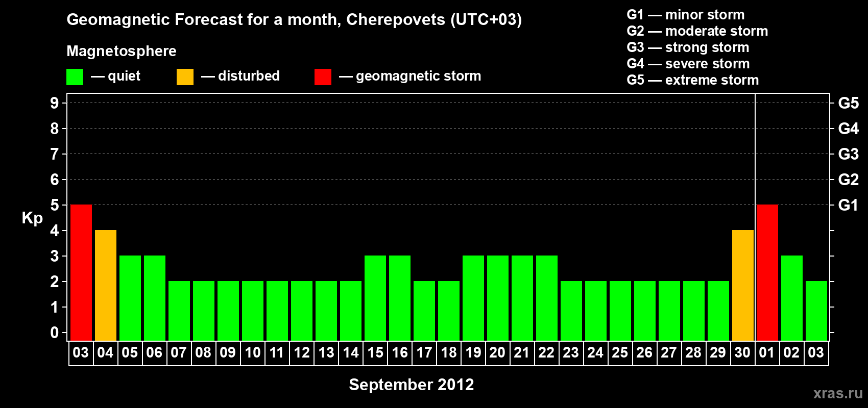Viewport: 868px width, 408px height.
Task: Click date label 26 on the axis
Action: (644, 353)
